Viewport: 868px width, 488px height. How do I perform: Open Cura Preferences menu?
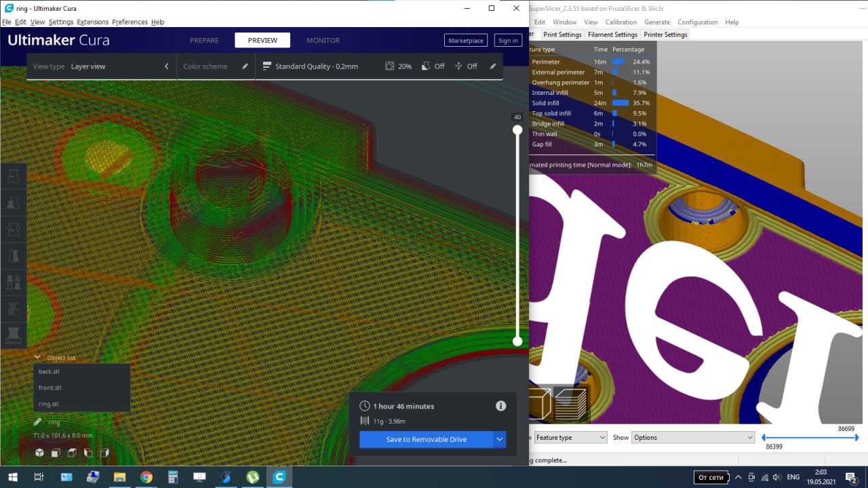click(130, 22)
